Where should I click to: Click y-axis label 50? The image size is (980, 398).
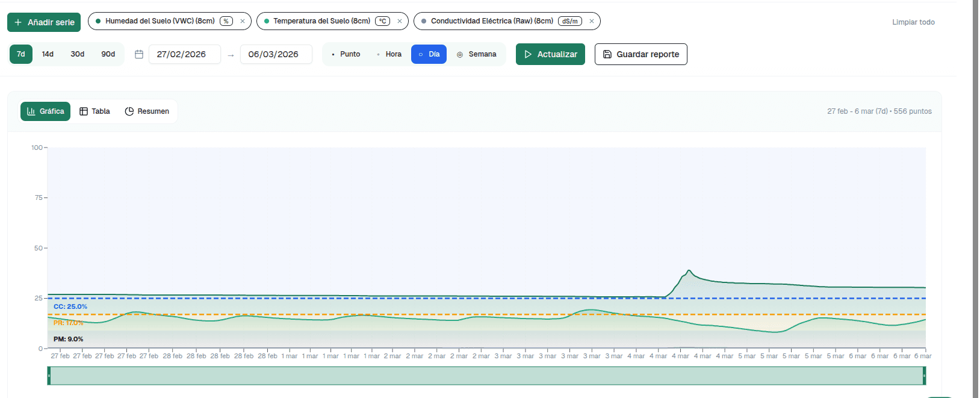pos(39,248)
